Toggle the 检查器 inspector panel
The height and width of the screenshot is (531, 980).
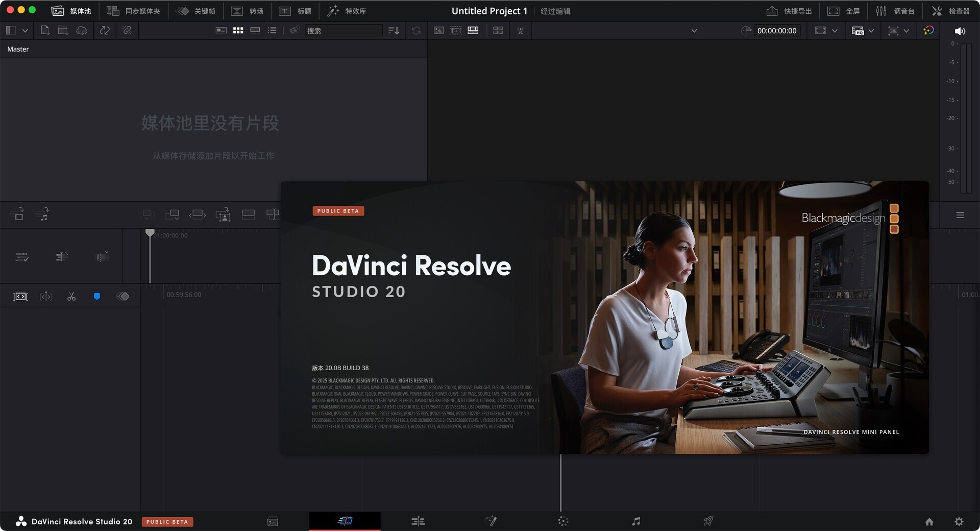(x=950, y=11)
